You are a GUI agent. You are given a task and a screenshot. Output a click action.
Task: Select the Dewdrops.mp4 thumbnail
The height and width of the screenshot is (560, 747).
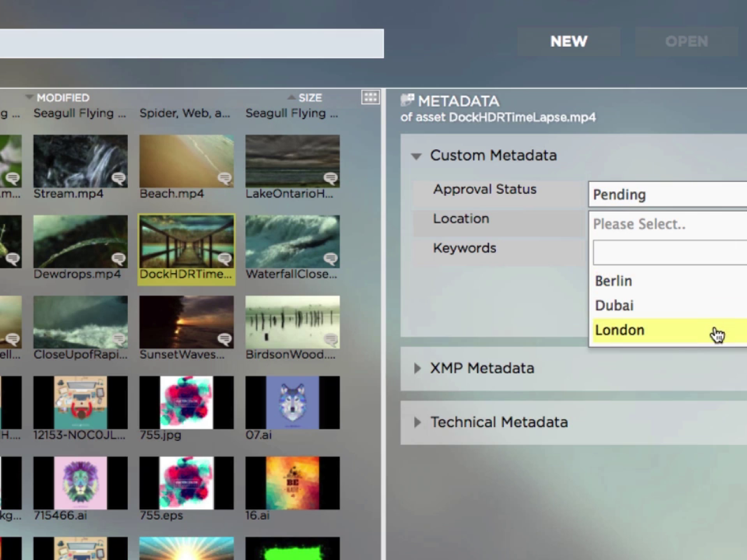[x=81, y=242]
